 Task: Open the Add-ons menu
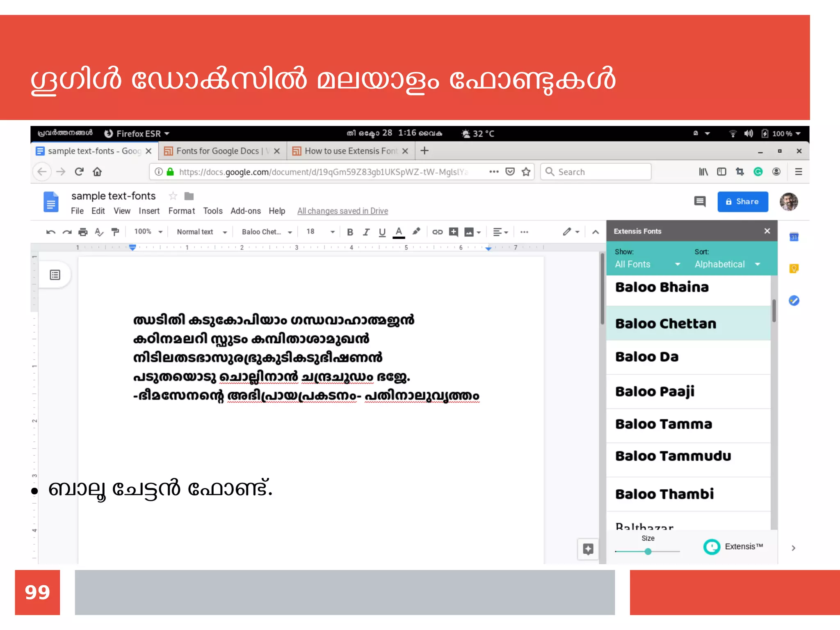click(245, 211)
